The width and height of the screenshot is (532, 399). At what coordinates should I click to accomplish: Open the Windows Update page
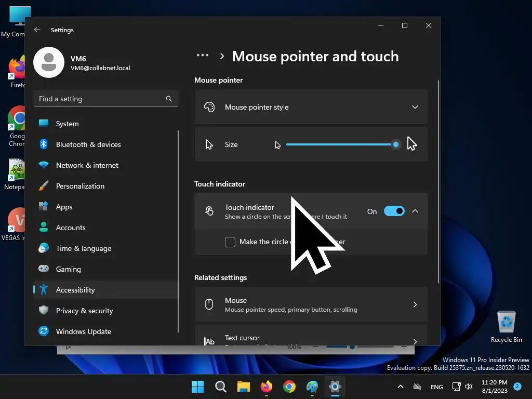pyautogui.click(x=106, y=331)
